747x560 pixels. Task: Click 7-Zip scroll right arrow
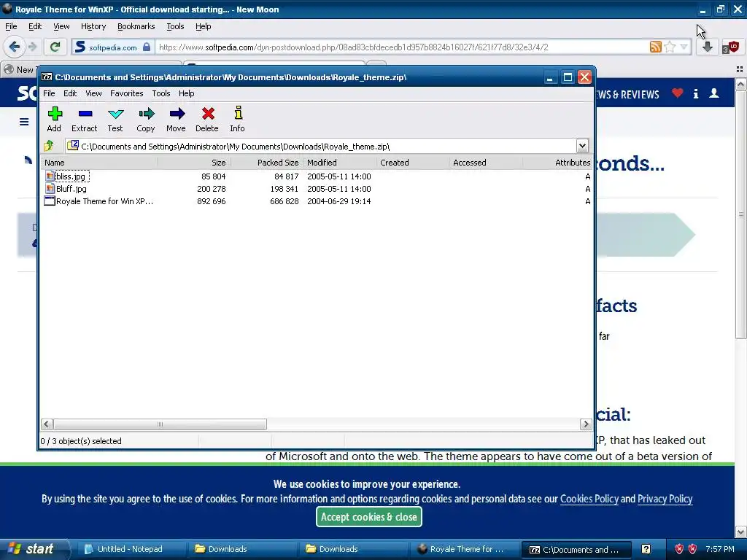tap(586, 424)
